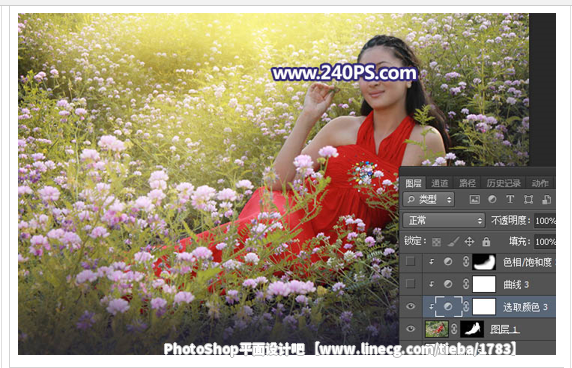Screen dimensions: 572x368
Task: Select the 图层 1 layer name
Action: pyautogui.click(x=504, y=330)
